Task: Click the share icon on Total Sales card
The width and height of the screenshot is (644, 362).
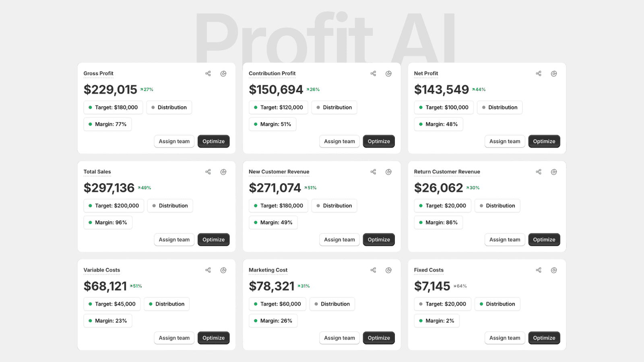Action: [208, 171]
